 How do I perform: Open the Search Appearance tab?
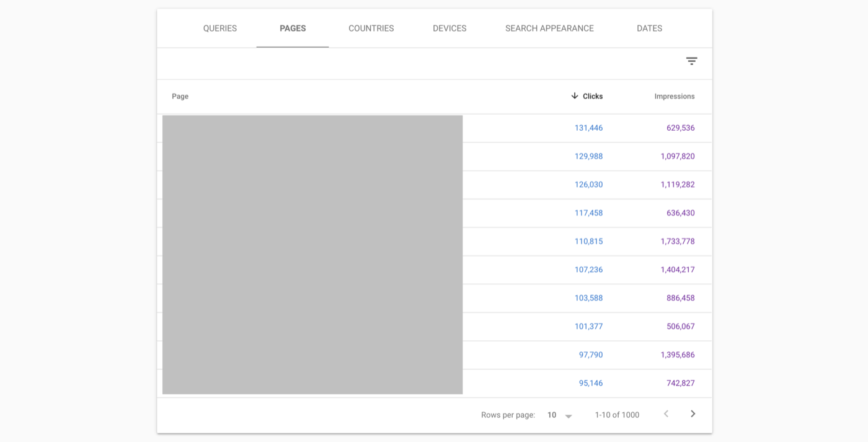pos(549,29)
